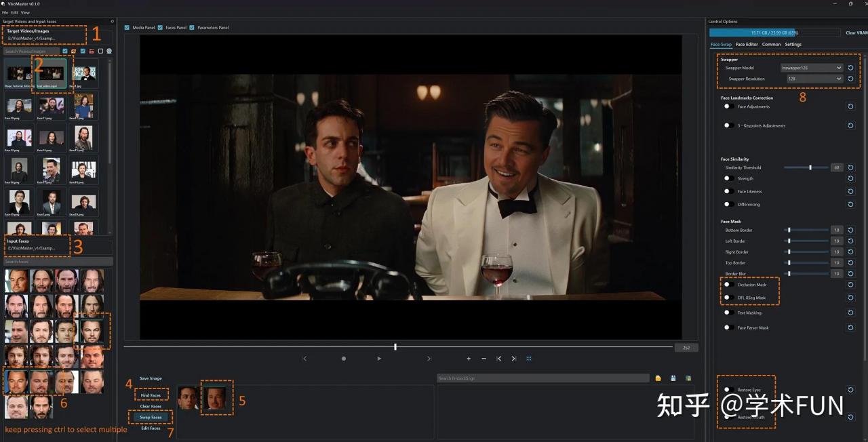The width and height of the screenshot is (868, 442).
Task: Switch to the Common tab
Action: click(x=771, y=45)
